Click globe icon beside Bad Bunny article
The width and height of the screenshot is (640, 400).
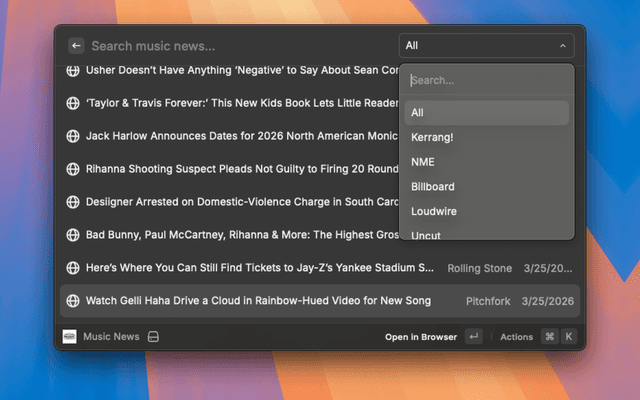click(x=73, y=235)
